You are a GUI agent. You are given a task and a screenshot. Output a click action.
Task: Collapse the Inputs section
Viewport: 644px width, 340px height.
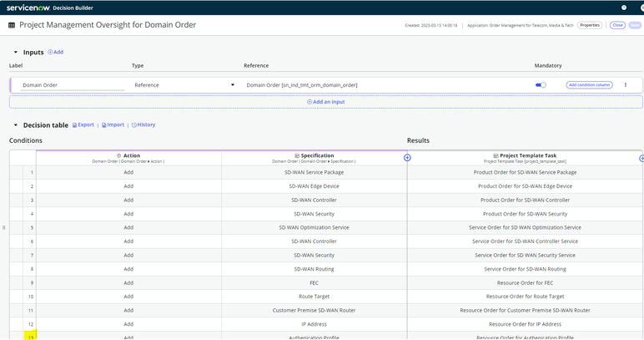coord(16,53)
